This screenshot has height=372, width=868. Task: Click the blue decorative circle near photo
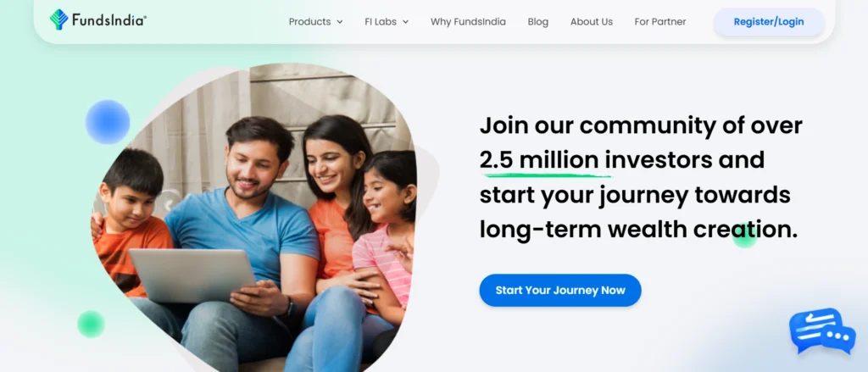point(108,122)
